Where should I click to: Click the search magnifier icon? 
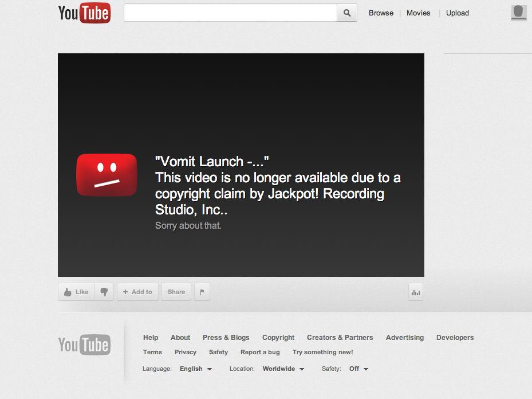346,13
